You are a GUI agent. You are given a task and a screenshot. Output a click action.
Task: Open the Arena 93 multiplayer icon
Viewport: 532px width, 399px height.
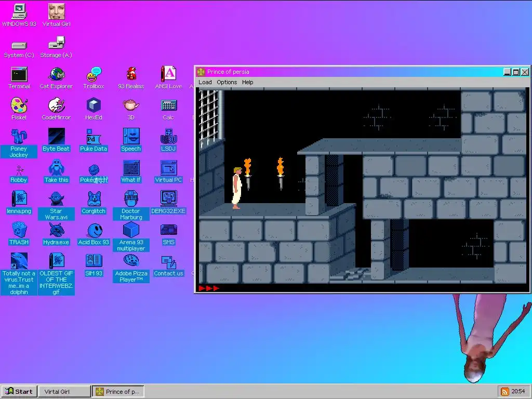point(131,237)
